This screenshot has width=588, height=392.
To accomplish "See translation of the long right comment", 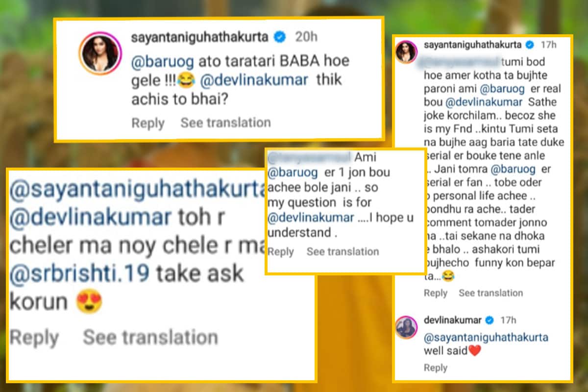I will coord(491,293).
